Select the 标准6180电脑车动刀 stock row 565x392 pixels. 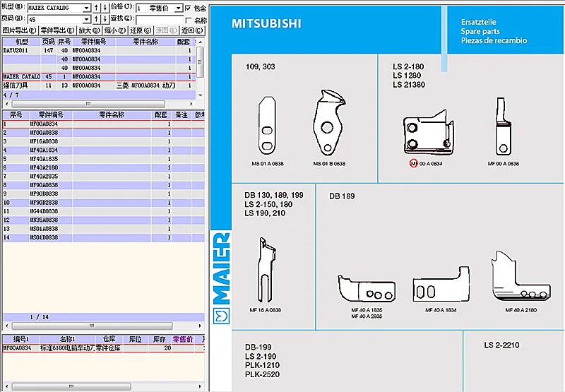click(x=103, y=348)
